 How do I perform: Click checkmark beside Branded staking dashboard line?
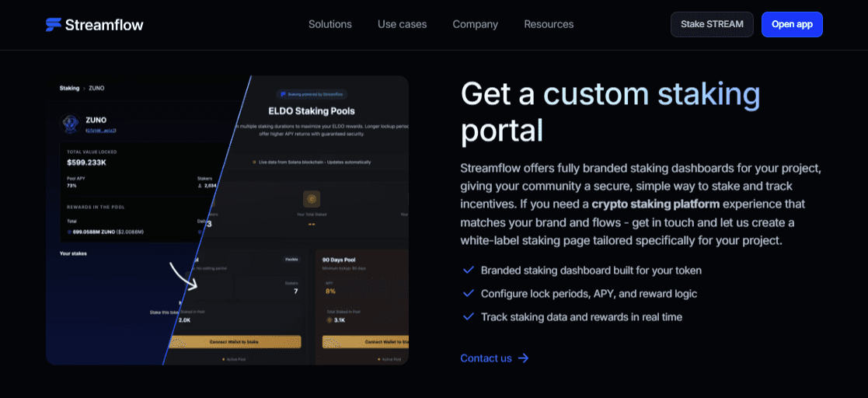469,271
